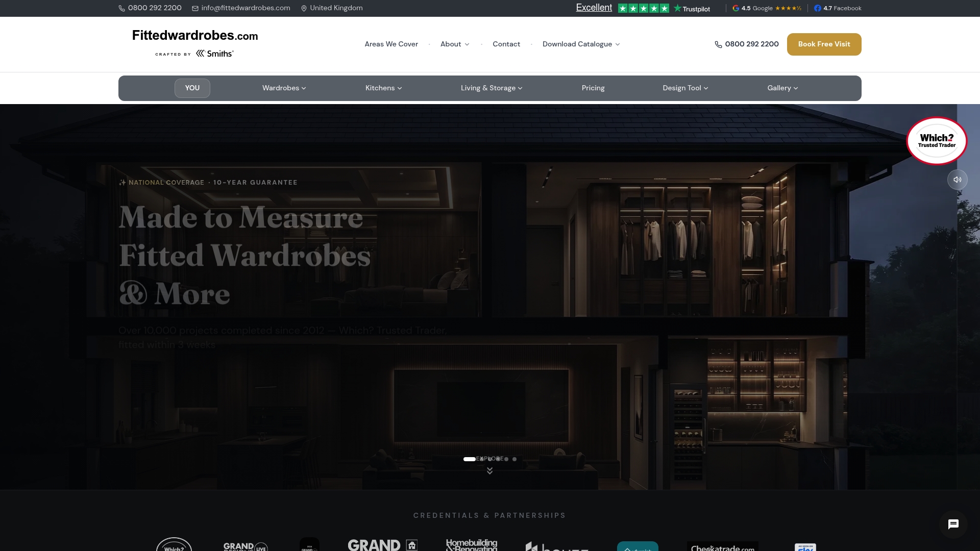980x551 pixels.
Task: Open the Trustpilot Excellent rating
Action: pyautogui.click(x=594, y=8)
